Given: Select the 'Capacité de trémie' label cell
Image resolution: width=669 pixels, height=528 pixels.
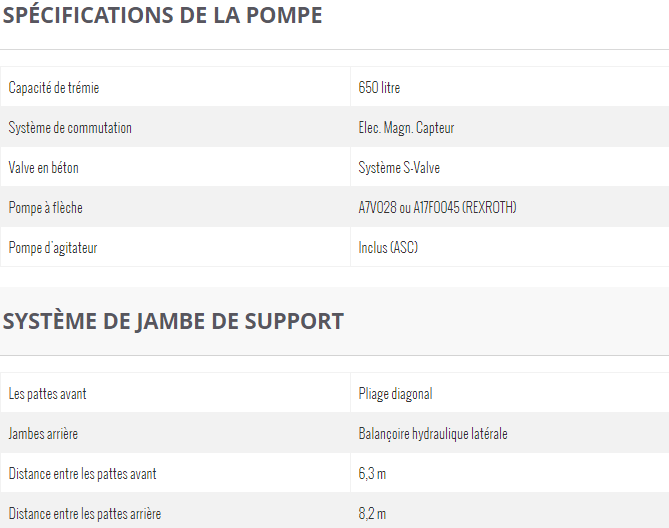Looking at the screenshot, I should click(54, 88).
